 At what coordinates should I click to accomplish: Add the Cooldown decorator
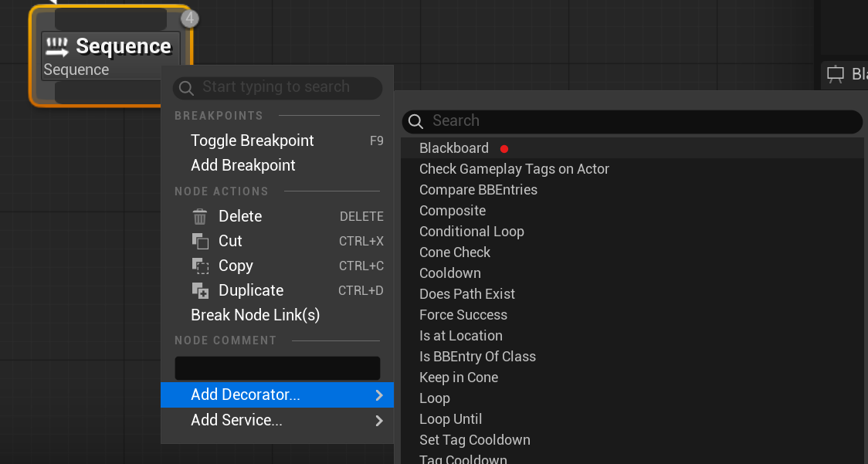449,273
